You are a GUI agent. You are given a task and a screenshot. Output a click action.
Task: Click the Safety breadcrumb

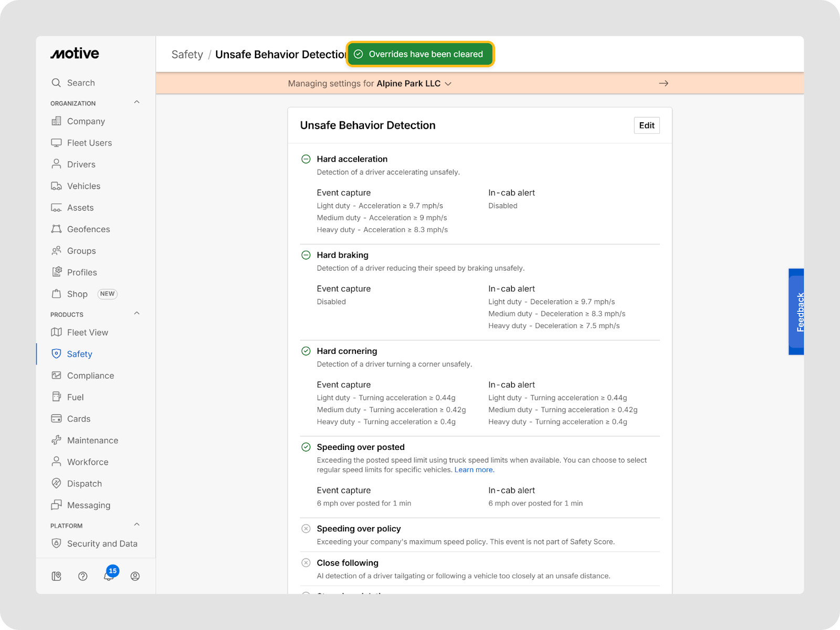(187, 55)
